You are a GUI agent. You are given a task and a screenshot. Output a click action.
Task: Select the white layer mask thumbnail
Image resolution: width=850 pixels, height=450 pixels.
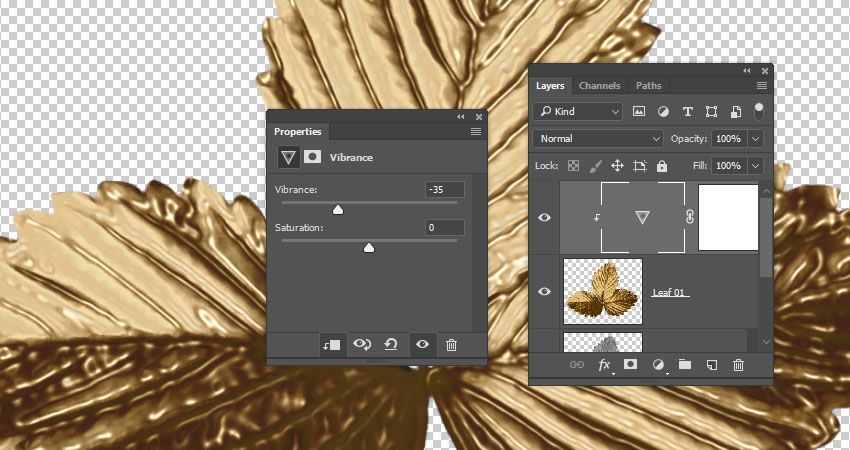[728, 217]
